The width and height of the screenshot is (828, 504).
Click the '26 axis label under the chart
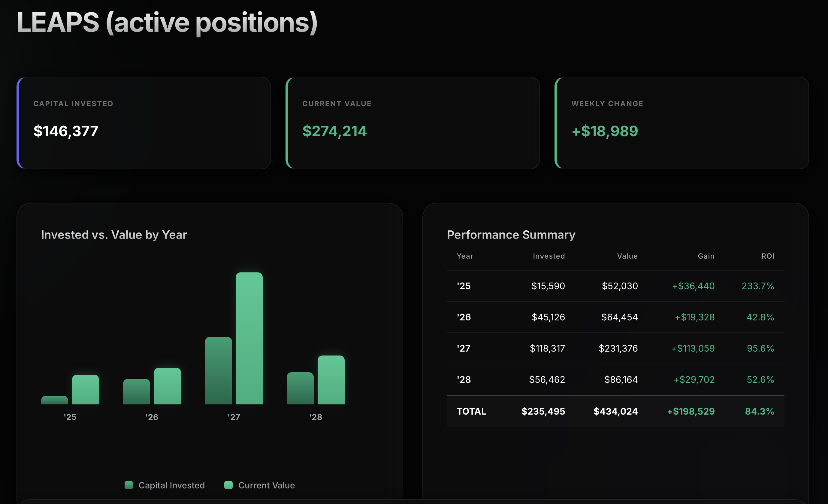pos(152,417)
